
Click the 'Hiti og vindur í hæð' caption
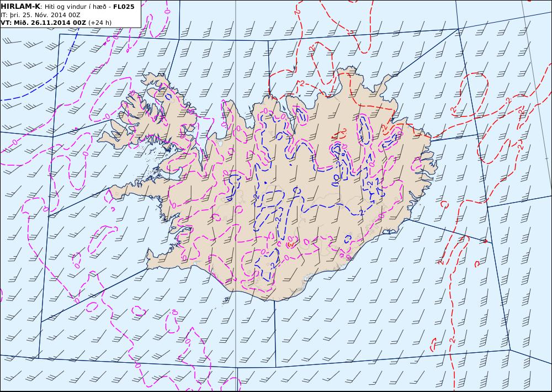pyautogui.click(x=75, y=7)
